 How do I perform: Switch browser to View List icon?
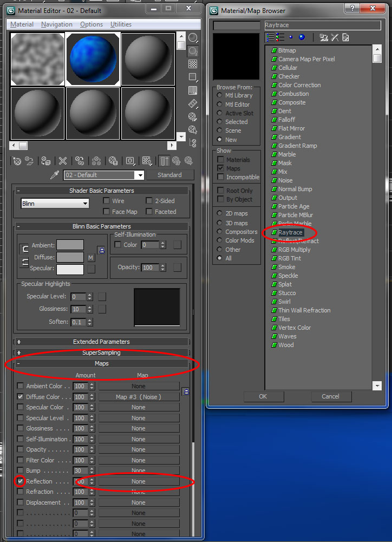pyautogui.click(x=270, y=37)
